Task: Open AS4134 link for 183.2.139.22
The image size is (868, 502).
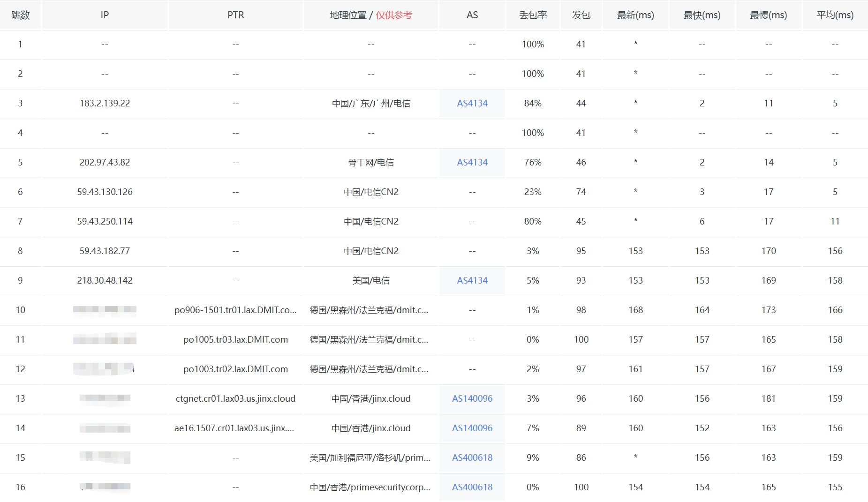Action: 472,103
